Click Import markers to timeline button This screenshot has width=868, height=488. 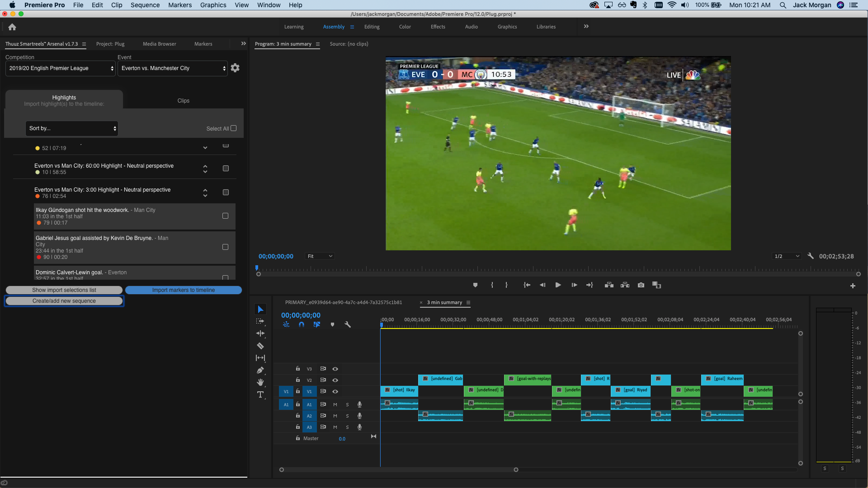pos(183,290)
